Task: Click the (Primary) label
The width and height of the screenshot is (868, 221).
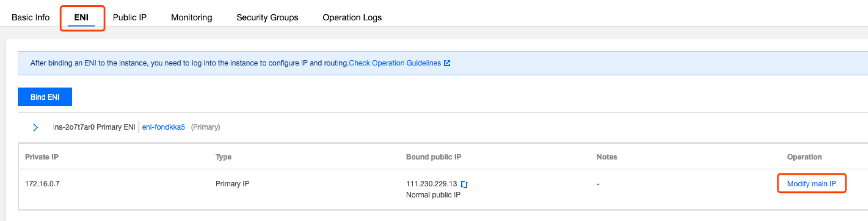Action: point(205,127)
